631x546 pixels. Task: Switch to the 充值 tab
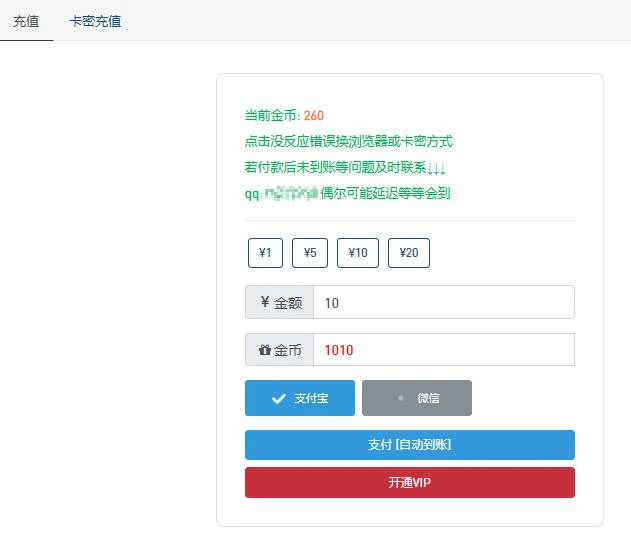(26, 21)
